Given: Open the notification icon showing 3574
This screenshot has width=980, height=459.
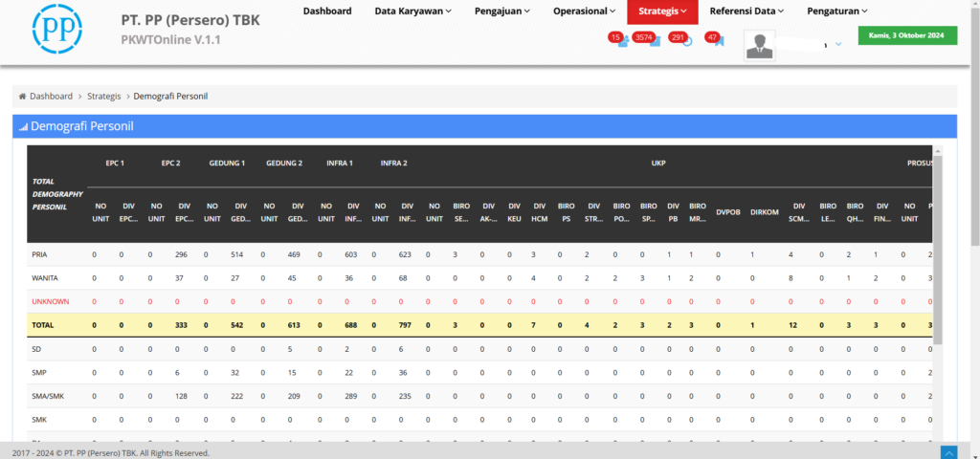Looking at the screenshot, I should pos(655,41).
